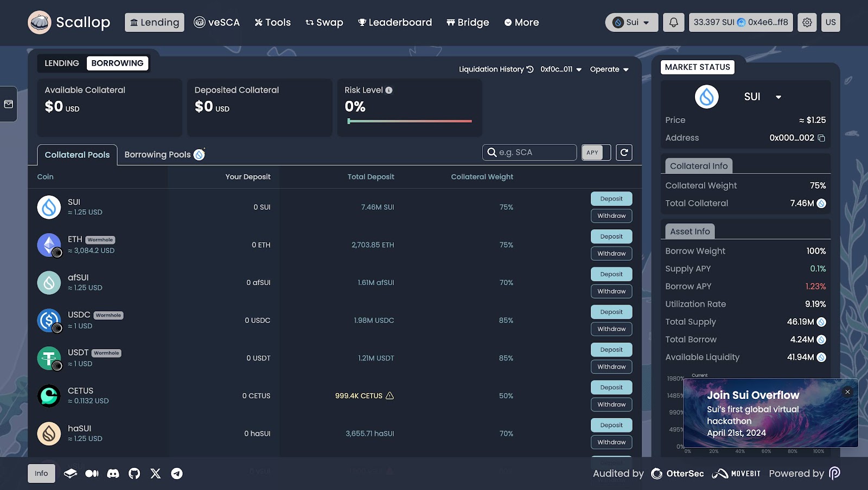Screen dimensions: 868x490
Task: Toggle the APY switch
Action: click(596, 152)
